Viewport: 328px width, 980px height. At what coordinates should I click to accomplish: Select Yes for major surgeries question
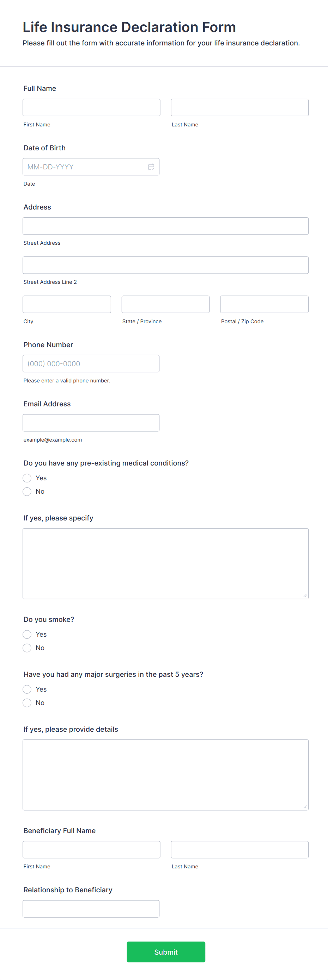point(27,689)
